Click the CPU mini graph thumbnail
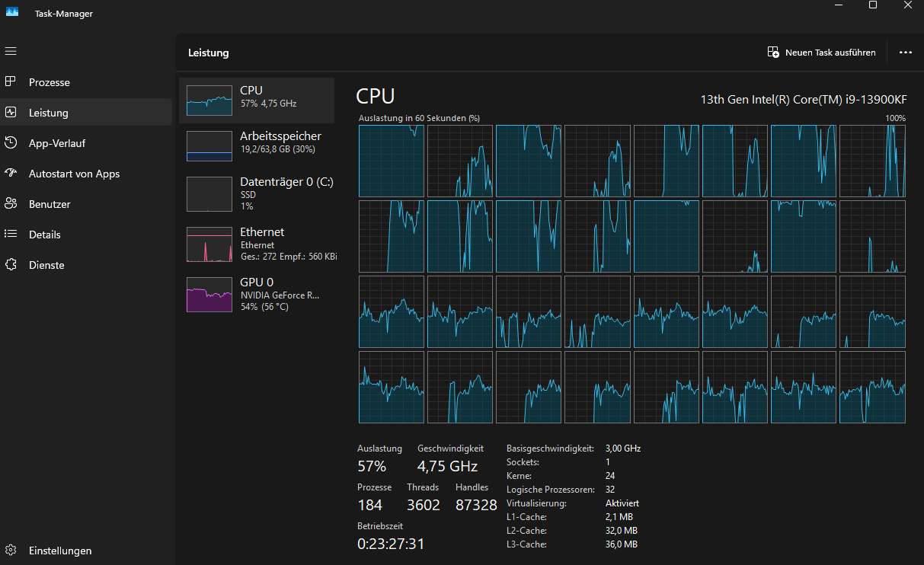924x565 pixels. pos(209,101)
